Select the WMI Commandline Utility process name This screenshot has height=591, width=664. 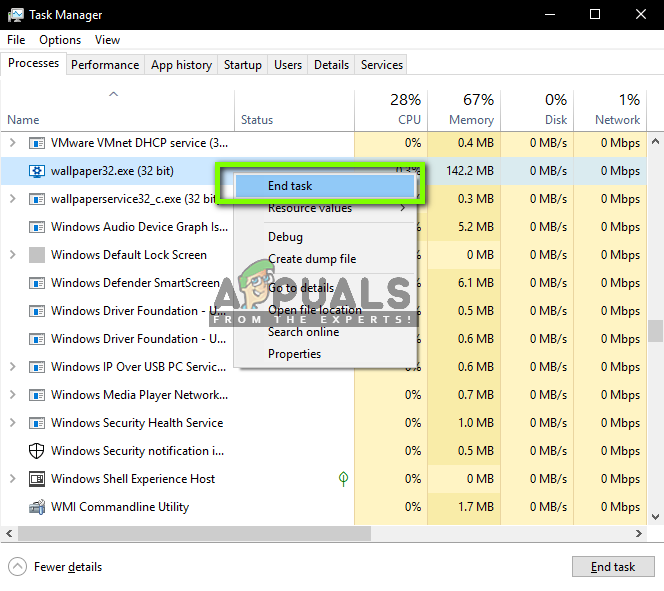point(120,507)
